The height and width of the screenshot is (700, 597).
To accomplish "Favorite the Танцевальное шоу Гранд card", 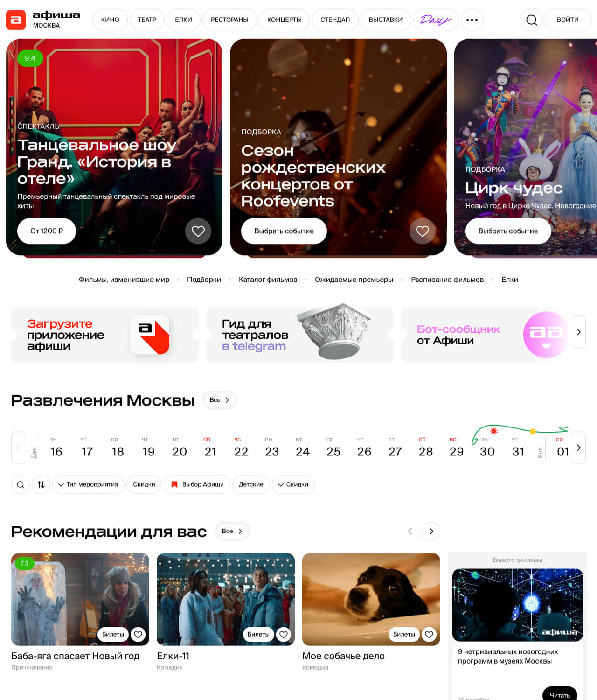I will pos(198,231).
